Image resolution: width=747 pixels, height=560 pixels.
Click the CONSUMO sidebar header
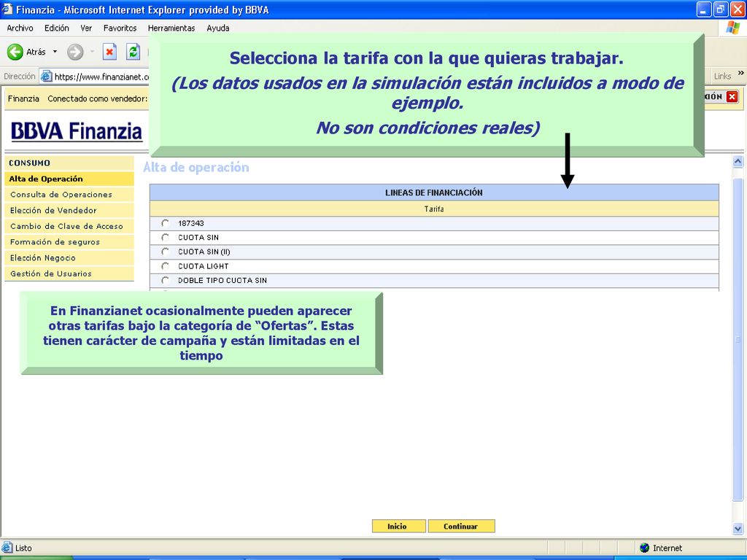point(69,163)
